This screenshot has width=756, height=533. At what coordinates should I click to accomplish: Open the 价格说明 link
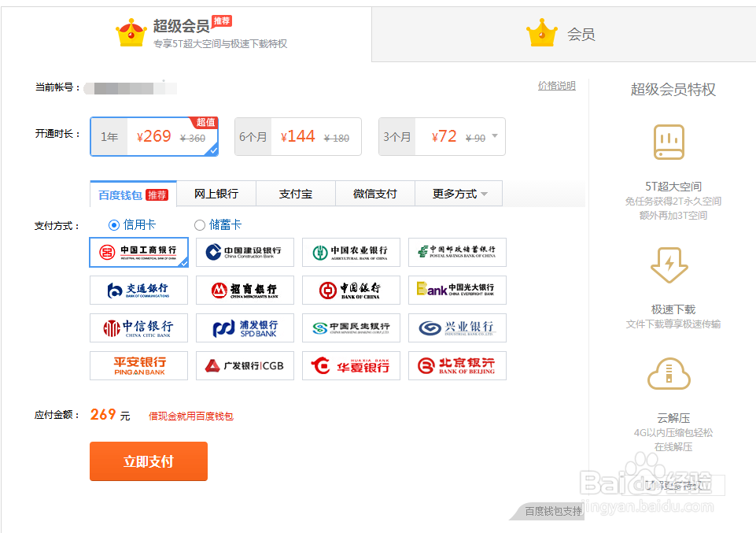click(556, 86)
